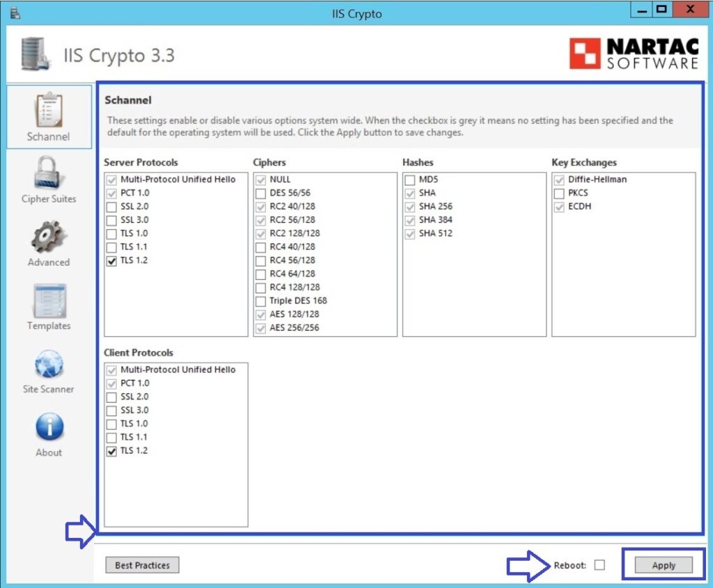Click the Nartac Software logo
This screenshot has width=713, height=588.
634,54
